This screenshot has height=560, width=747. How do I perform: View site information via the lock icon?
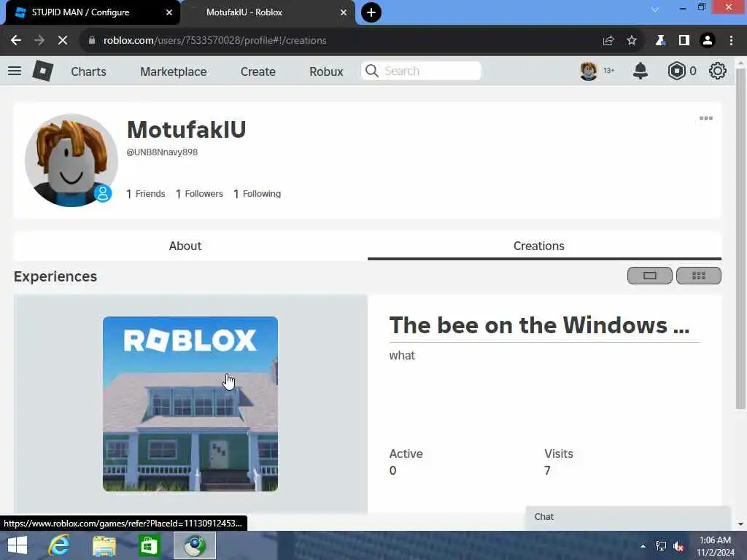(91, 41)
